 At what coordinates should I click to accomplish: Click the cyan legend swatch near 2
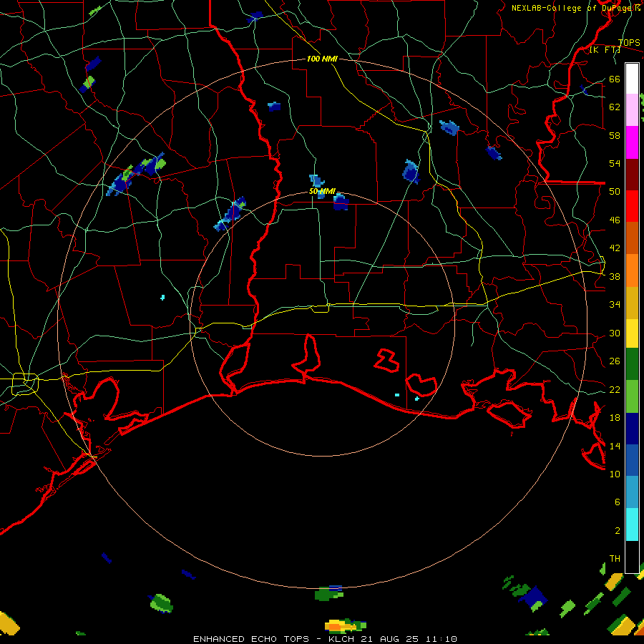pos(632,525)
